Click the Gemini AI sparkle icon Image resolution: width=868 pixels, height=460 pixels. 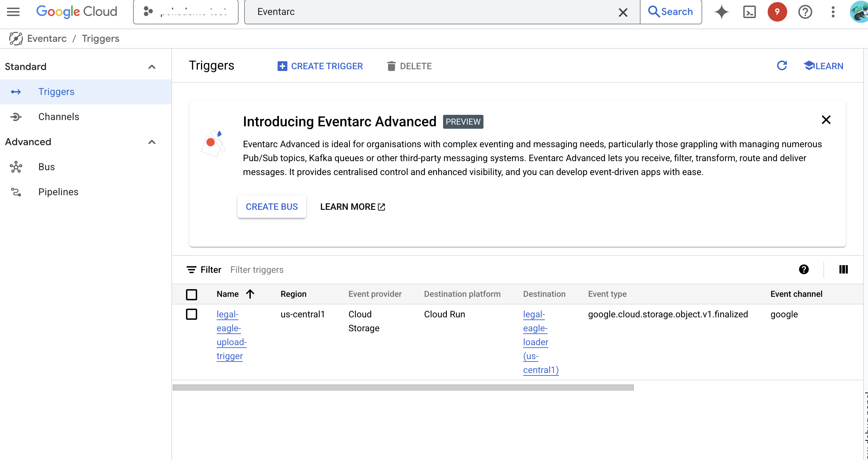pos(721,12)
